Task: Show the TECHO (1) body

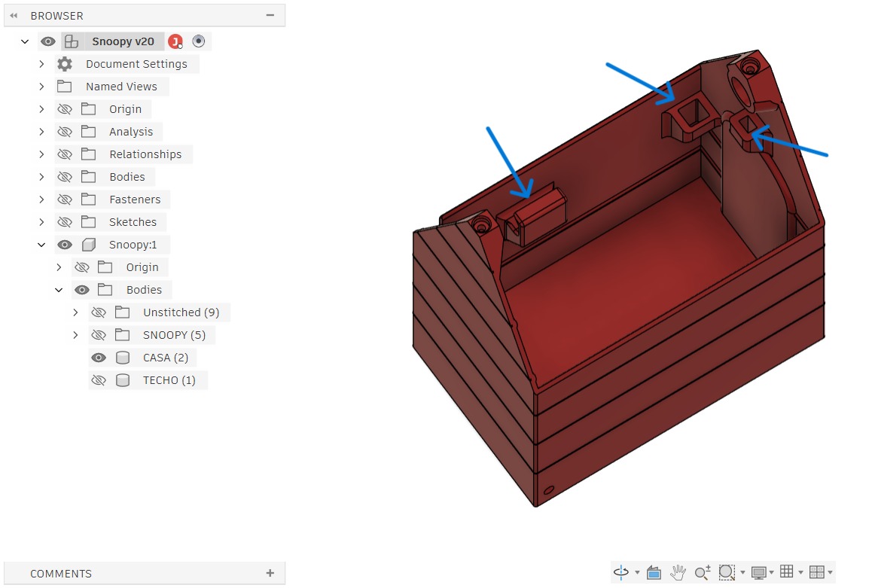Action: point(99,380)
